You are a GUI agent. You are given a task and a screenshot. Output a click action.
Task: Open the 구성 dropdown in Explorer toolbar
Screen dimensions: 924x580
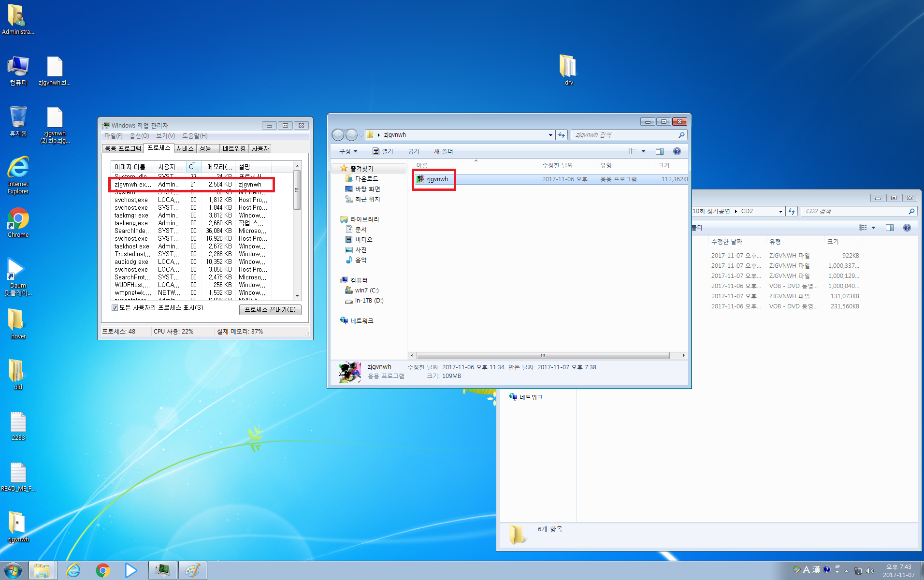point(348,151)
